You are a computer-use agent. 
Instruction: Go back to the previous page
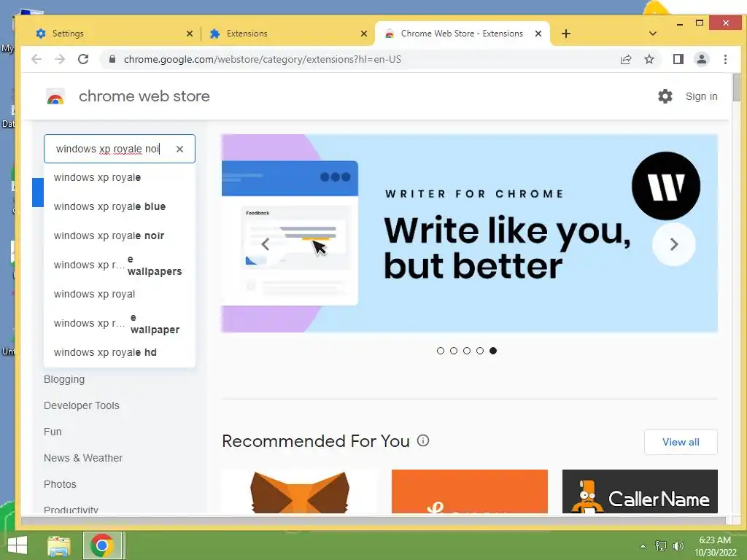pos(36,59)
